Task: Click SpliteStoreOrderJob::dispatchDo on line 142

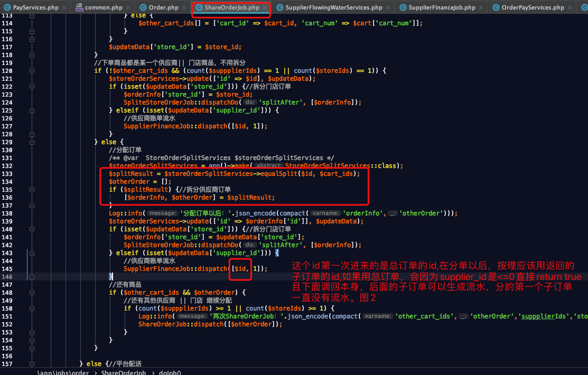Action: pos(181,245)
